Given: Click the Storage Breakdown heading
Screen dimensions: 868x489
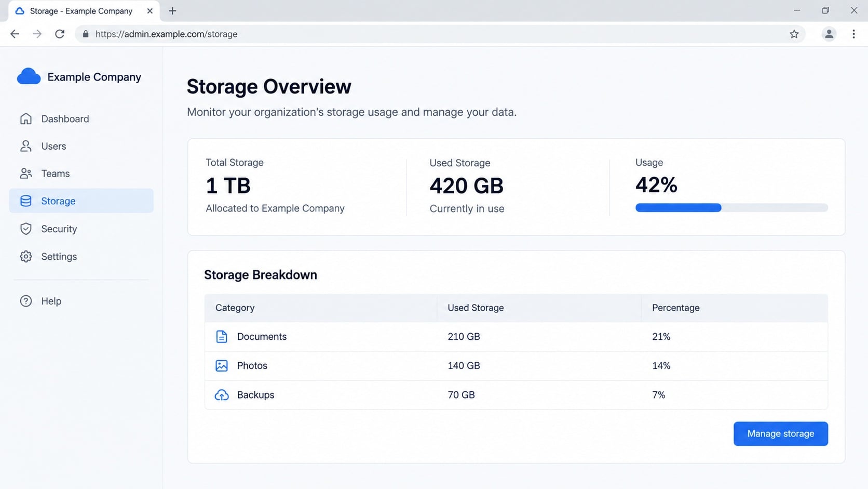Looking at the screenshot, I should (260, 275).
